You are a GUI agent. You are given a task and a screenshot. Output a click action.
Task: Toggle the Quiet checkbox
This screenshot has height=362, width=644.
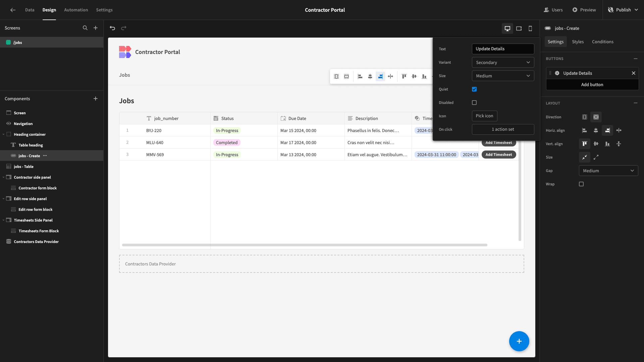pos(474,89)
